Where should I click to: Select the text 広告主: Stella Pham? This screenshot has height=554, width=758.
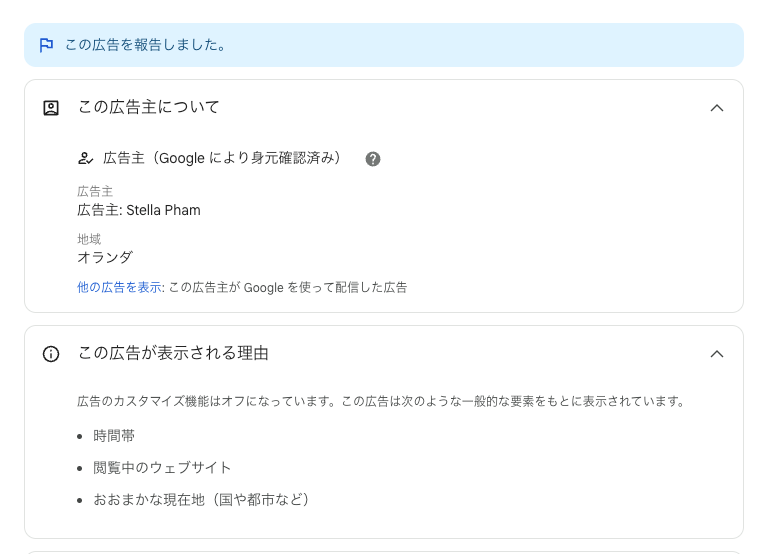coord(139,210)
